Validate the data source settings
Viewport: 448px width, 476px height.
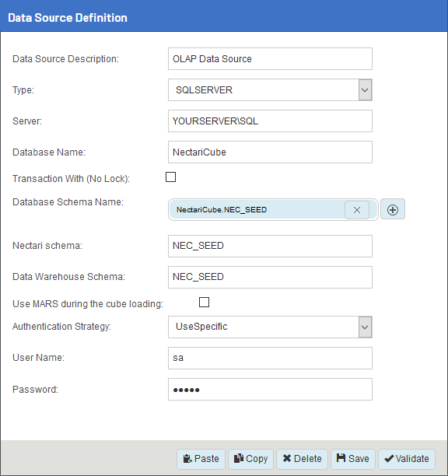pos(407,459)
